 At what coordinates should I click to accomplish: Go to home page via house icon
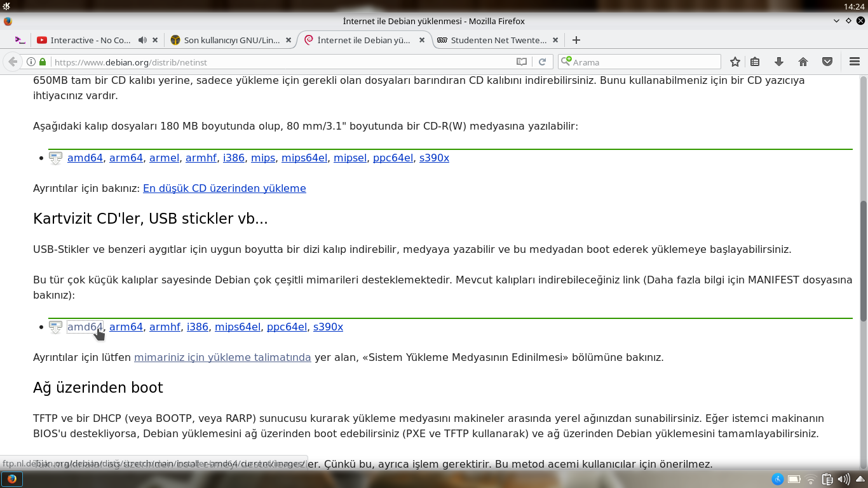pyautogui.click(x=803, y=62)
